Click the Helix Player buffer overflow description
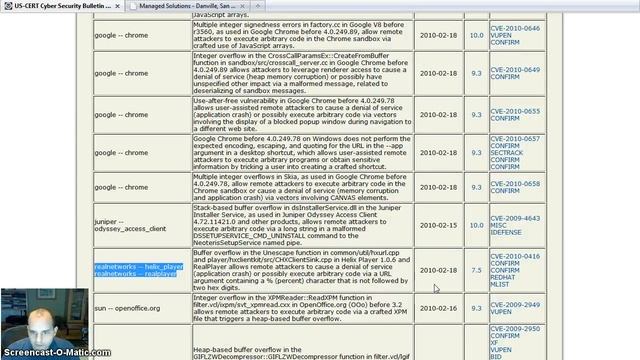Image resolution: width=640 pixels, height=360 pixels. click(302, 270)
